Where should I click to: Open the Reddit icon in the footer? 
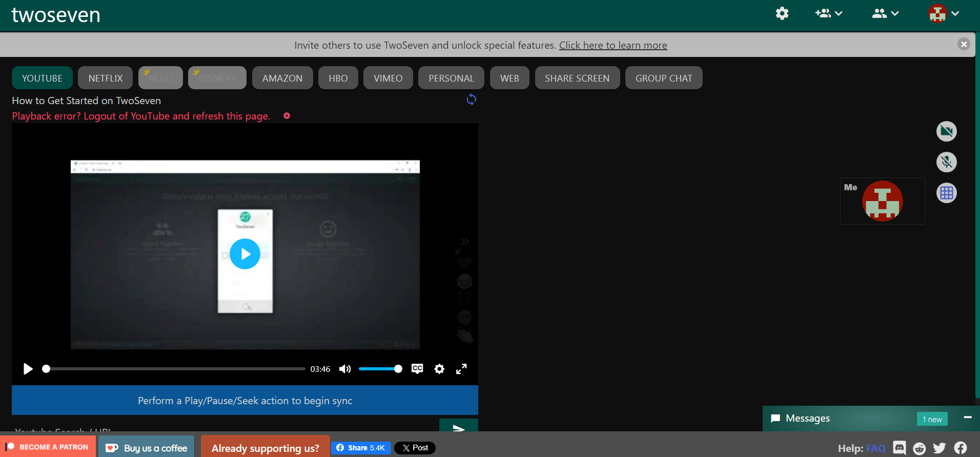click(920, 448)
